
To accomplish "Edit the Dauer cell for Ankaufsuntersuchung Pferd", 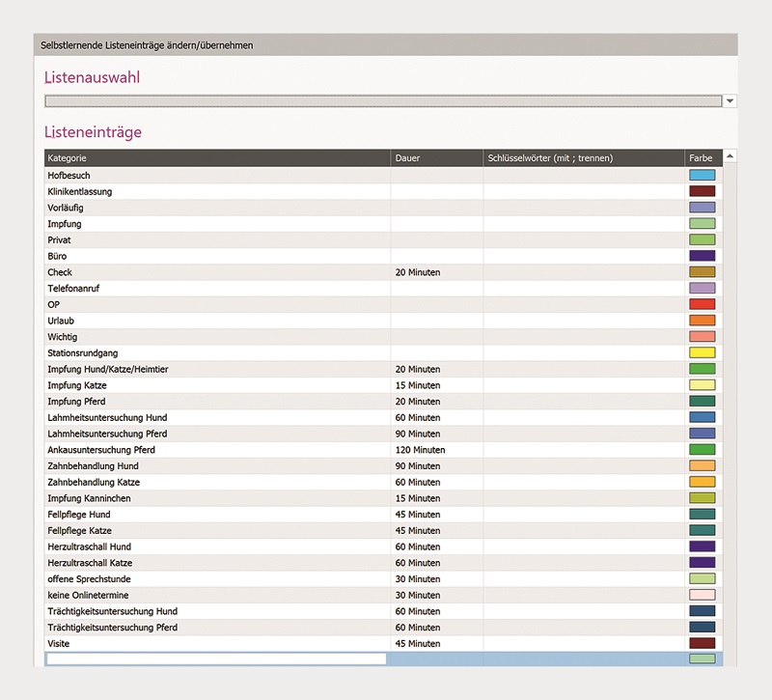I will click(x=436, y=450).
